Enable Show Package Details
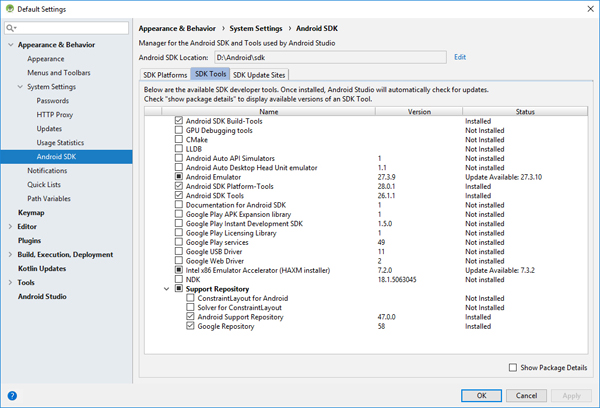Viewport: 600px width, 408px height. 513,368
